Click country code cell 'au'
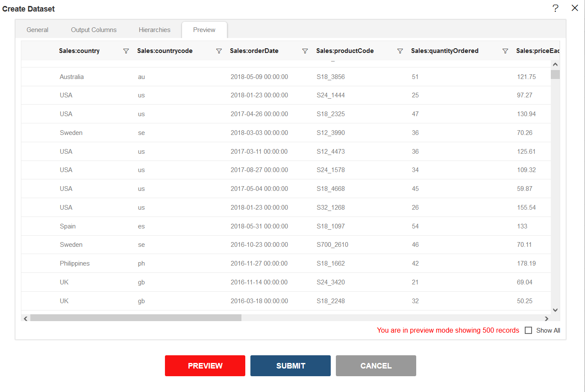This screenshot has height=392, width=585. [141, 77]
